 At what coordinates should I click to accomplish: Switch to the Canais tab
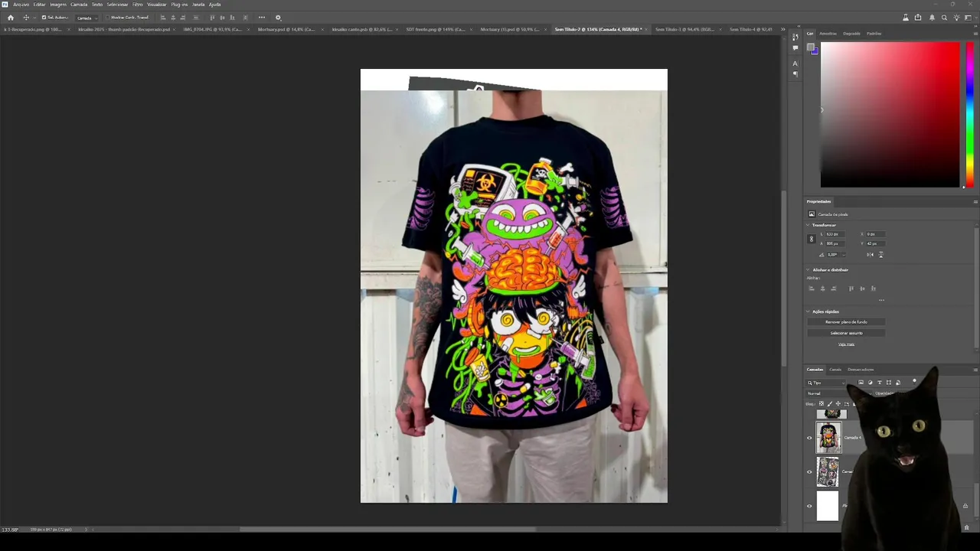click(x=835, y=370)
